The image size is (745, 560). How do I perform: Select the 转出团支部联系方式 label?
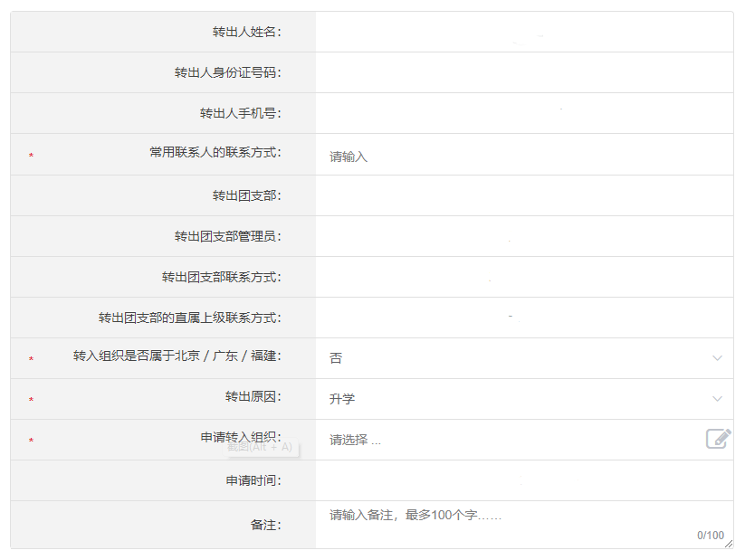click(x=222, y=278)
